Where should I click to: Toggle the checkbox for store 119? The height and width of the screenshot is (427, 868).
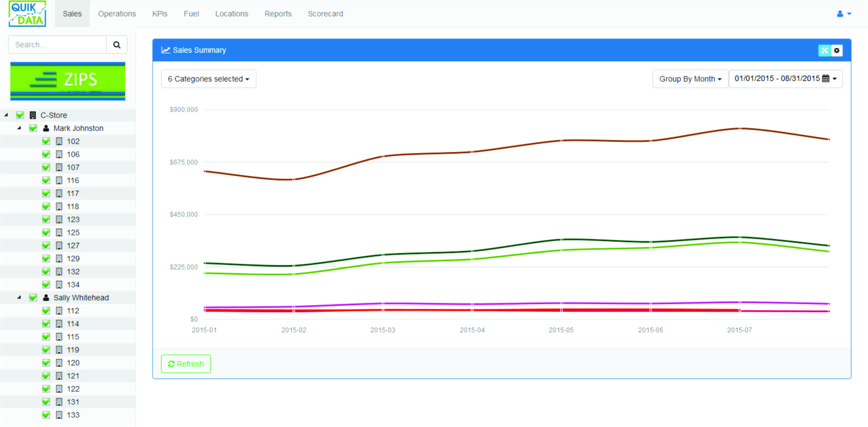[46, 350]
